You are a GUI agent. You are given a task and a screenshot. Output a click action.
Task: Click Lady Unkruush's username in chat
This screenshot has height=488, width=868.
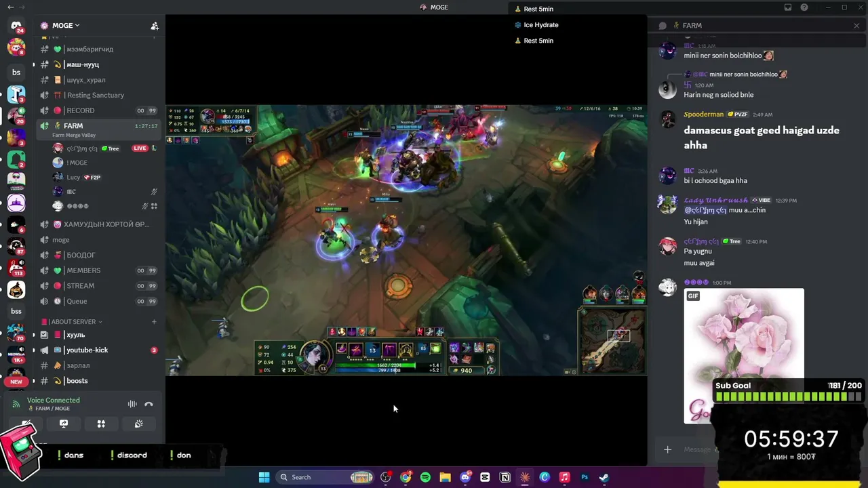coord(716,201)
